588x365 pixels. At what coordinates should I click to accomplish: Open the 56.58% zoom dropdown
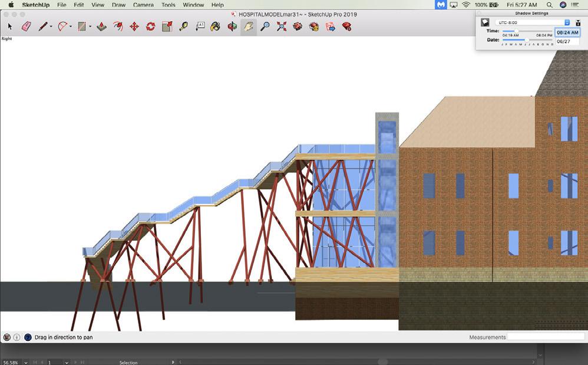click(25, 362)
